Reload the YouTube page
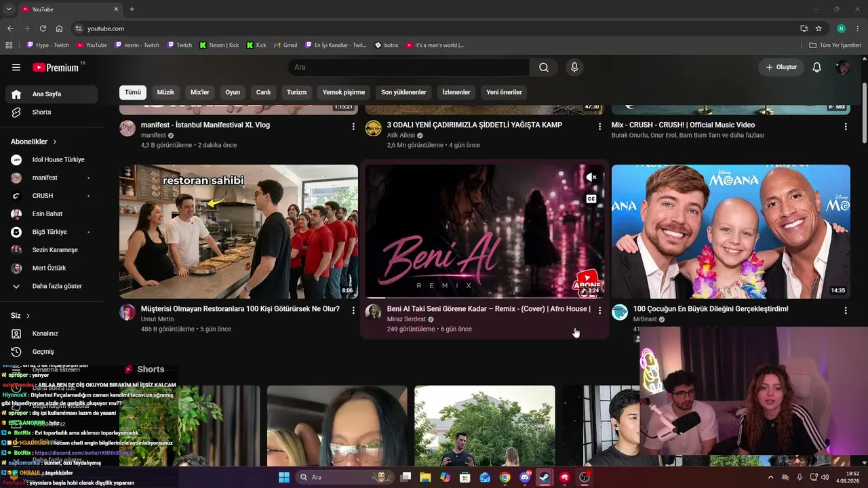This screenshot has width=868, height=488. click(x=43, y=28)
